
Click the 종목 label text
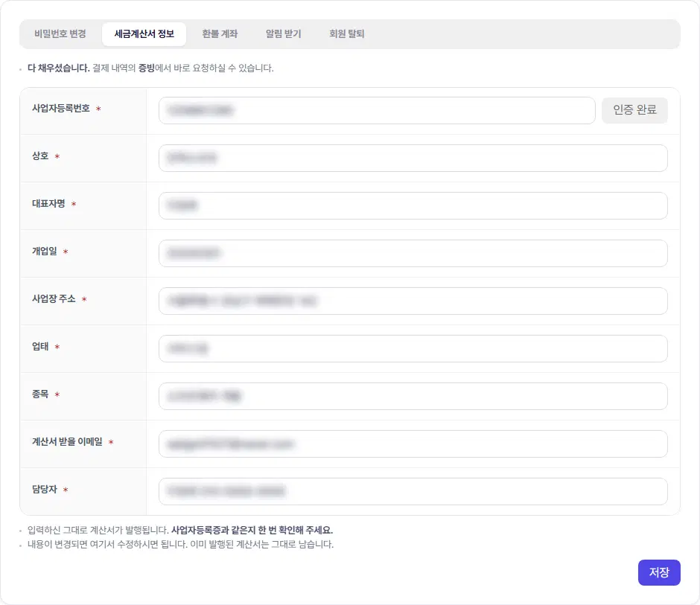pyautogui.click(x=40, y=394)
